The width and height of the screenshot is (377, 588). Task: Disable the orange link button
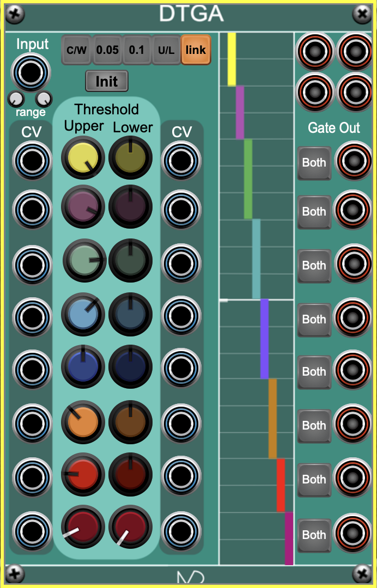196,50
